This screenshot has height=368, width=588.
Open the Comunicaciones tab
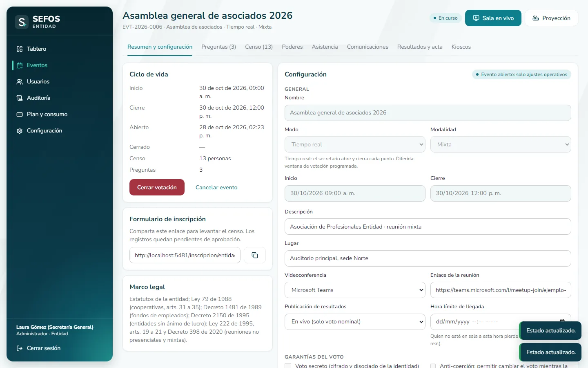pyautogui.click(x=367, y=47)
